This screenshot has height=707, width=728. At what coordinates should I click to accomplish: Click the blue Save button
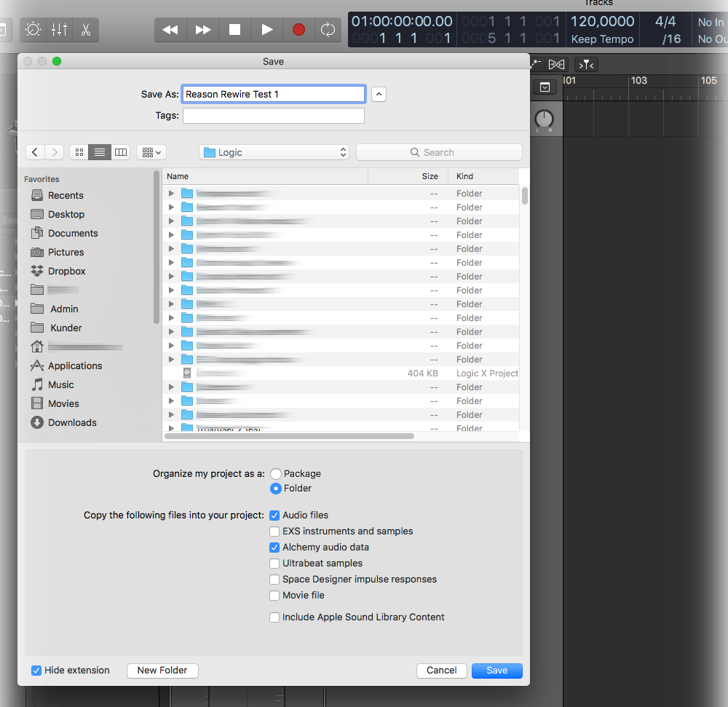point(496,671)
